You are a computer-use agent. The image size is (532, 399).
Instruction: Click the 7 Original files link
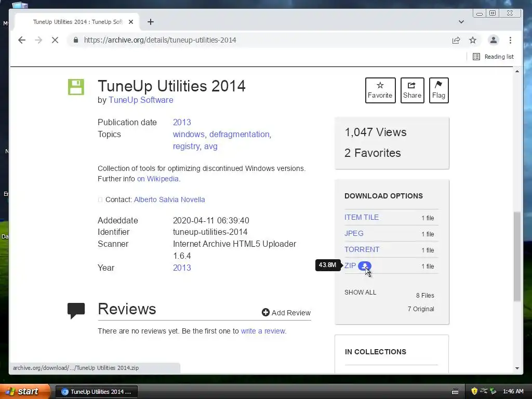[421, 309]
